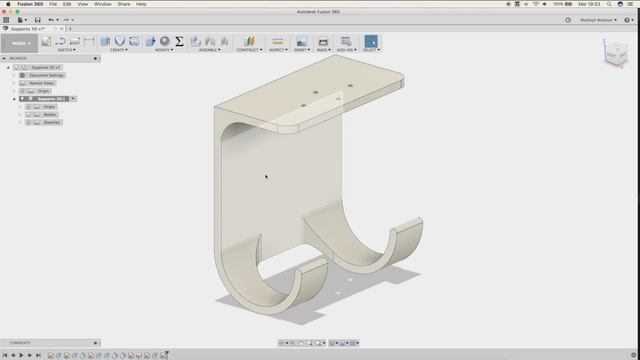
Task: Jump to timeline beginning
Action: coord(5,356)
